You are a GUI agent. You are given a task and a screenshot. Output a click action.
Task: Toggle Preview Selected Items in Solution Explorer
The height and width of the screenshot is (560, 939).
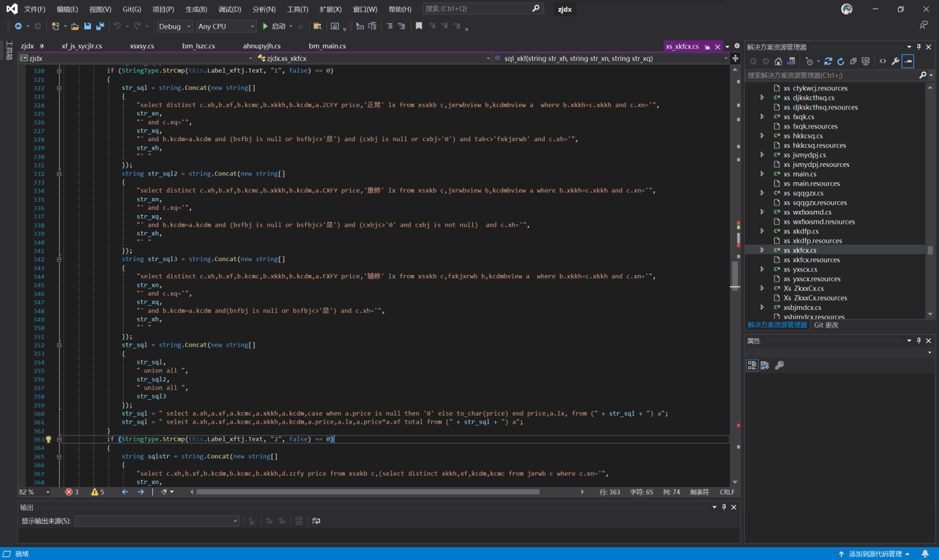(908, 61)
